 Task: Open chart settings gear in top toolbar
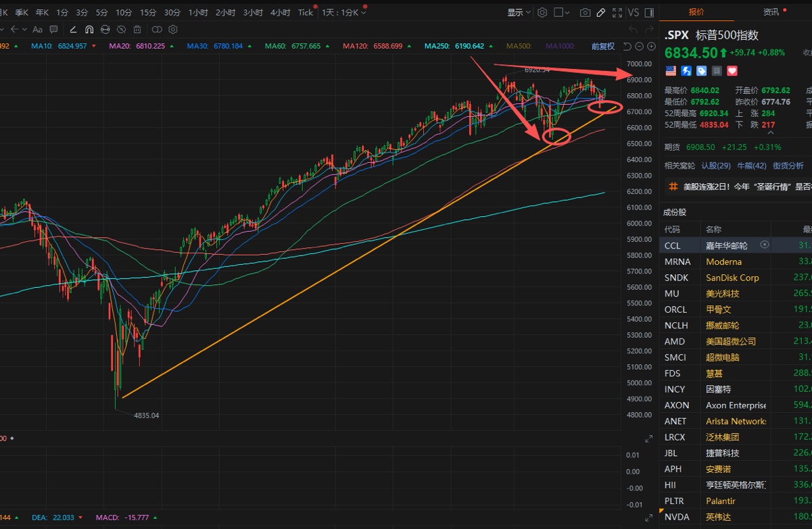tap(542, 13)
